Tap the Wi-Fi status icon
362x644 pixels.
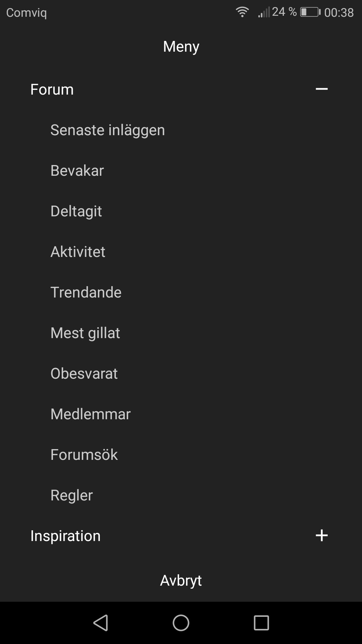click(x=242, y=12)
